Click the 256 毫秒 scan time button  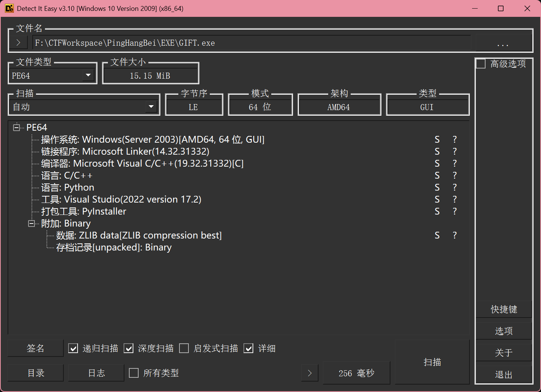tap(356, 373)
